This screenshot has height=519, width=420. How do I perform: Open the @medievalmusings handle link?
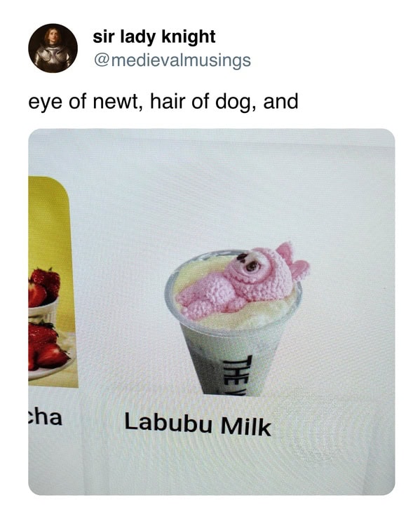tap(172, 60)
